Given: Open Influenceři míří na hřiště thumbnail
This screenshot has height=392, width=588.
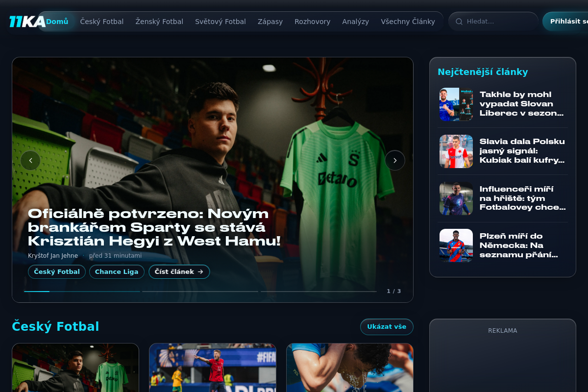Looking at the screenshot, I should [456, 198].
